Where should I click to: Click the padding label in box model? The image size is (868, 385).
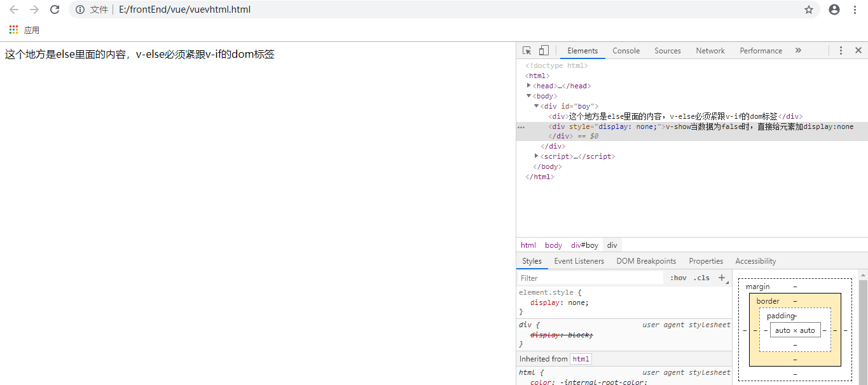point(781,316)
